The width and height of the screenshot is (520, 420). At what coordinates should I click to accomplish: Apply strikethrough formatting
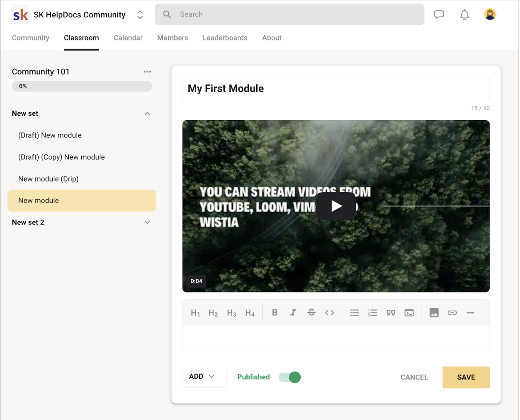click(311, 313)
